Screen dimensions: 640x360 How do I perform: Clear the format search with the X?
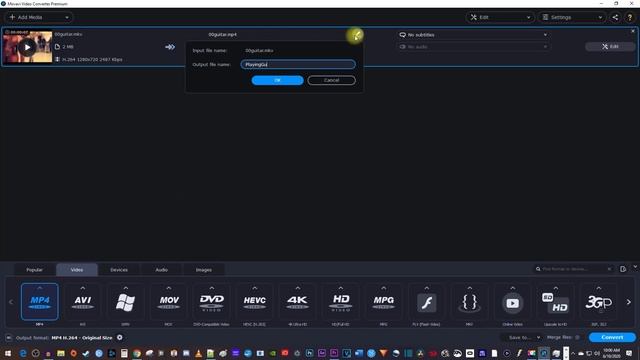point(609,269)
